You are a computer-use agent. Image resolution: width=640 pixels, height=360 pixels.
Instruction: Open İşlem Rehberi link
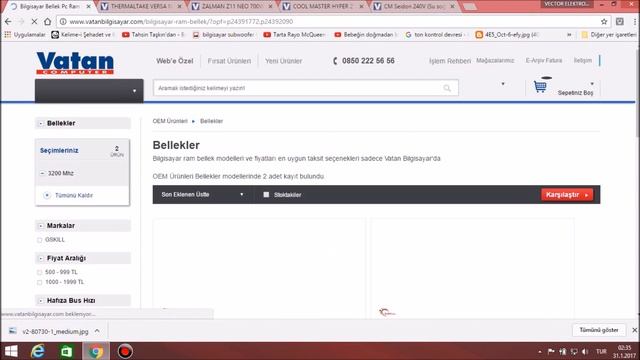pyautogui.click(x=450, y=61)
